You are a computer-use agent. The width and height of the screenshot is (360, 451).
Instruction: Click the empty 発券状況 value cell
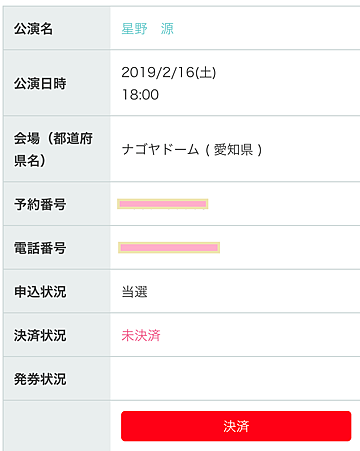tap(235, 379)
